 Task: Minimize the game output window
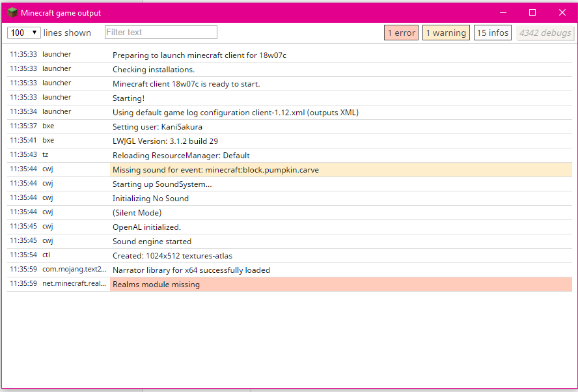[502, 12]
